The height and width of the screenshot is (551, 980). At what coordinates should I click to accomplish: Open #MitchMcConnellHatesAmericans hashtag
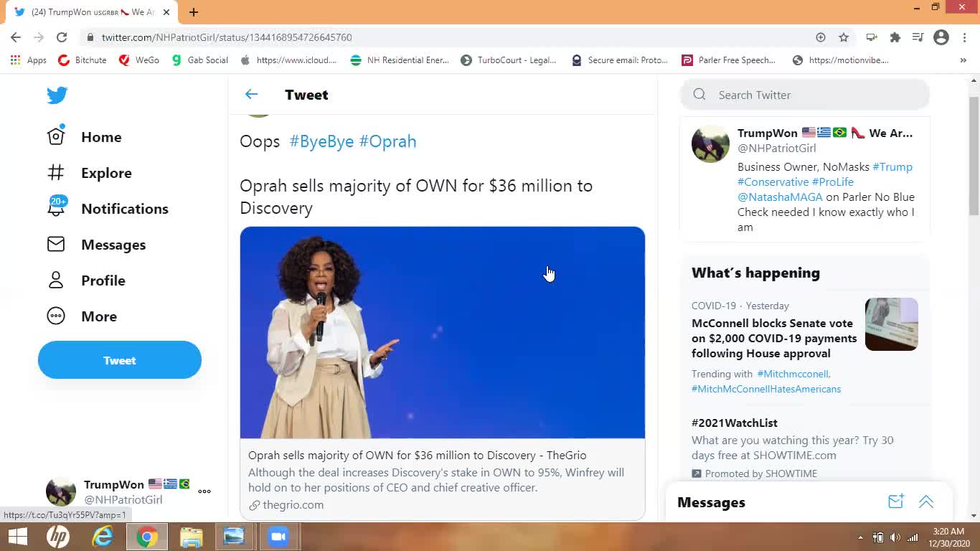pos(766,389)
